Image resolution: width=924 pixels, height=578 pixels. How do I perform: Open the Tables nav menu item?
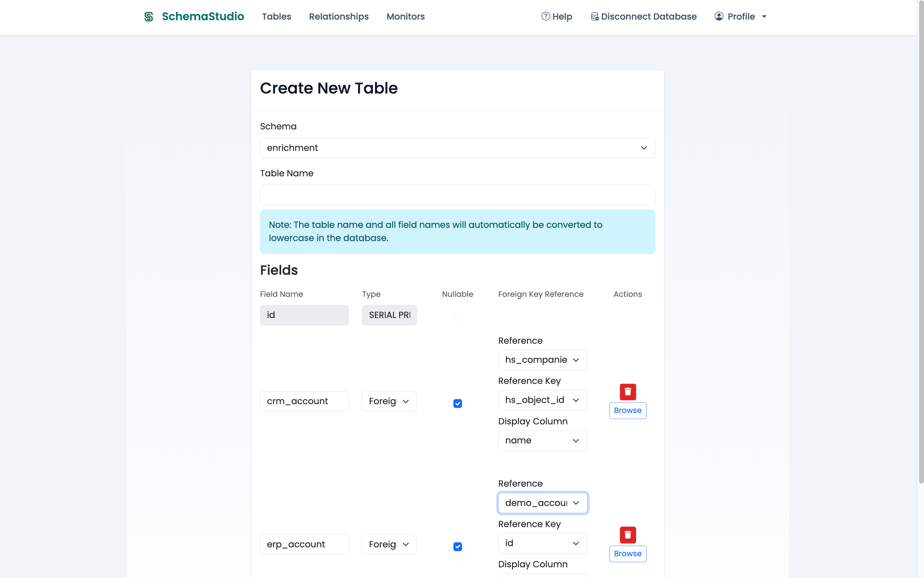[x=276, y=17]
